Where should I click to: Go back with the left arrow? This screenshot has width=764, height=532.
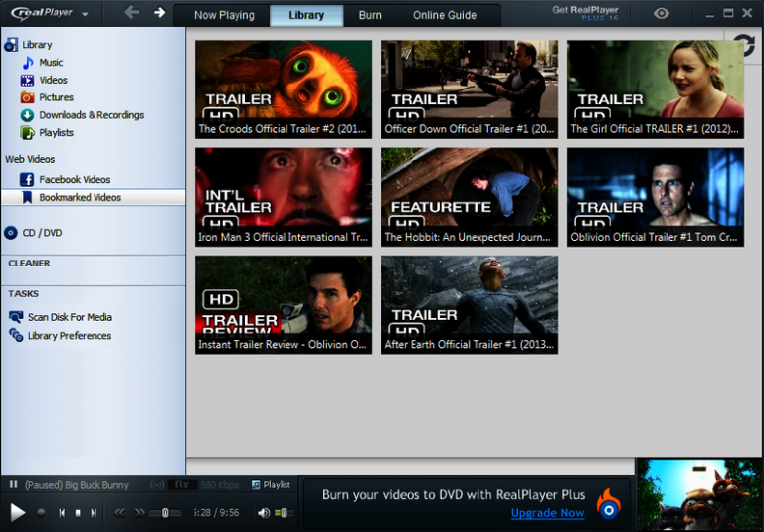click(131, 12)
